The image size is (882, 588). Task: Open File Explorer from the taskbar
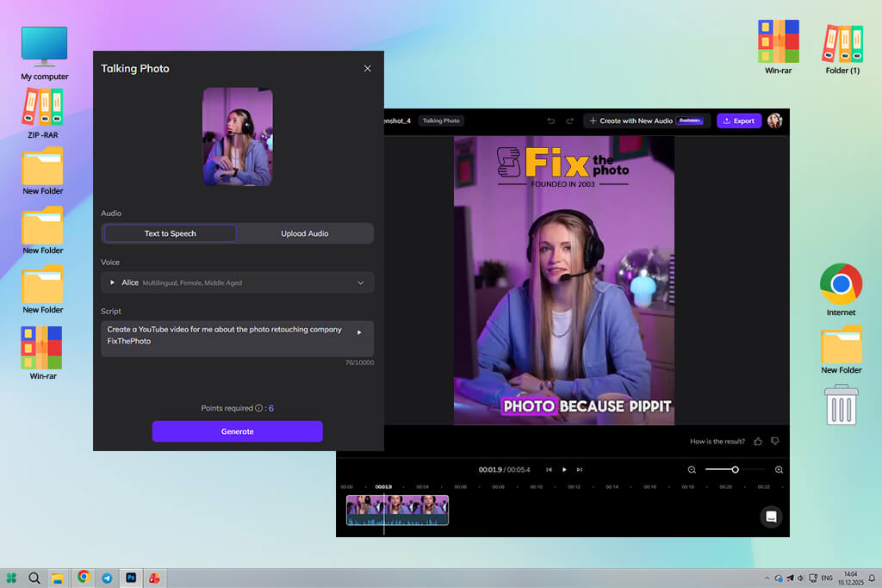(x=58, y=578)
